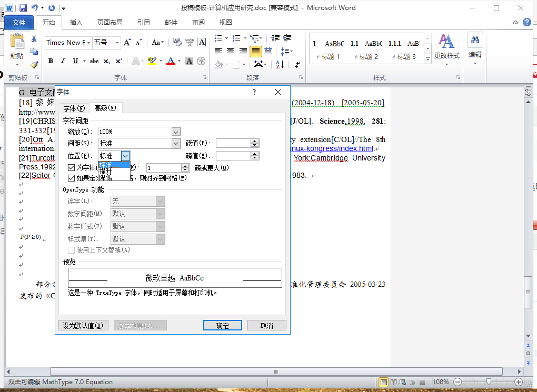Screen dimensions: 537x392
Task: Open the 间距 spacing dropdown
Action: point(176,143)
